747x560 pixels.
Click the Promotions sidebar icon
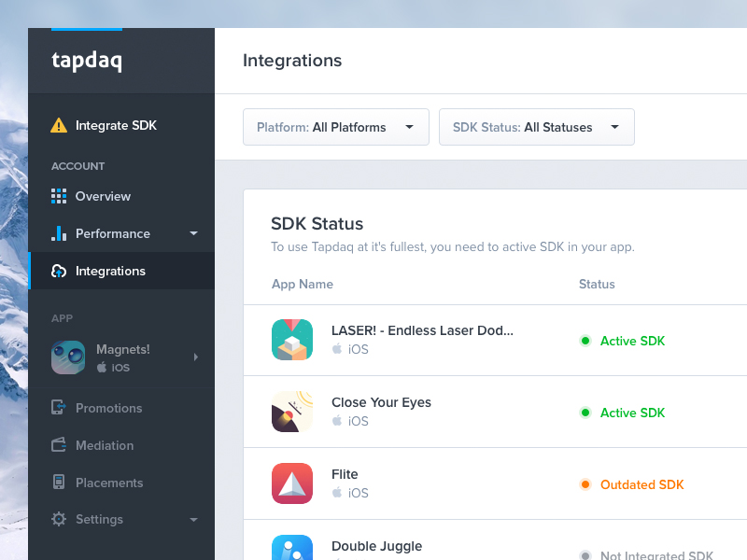coord(59,408)
